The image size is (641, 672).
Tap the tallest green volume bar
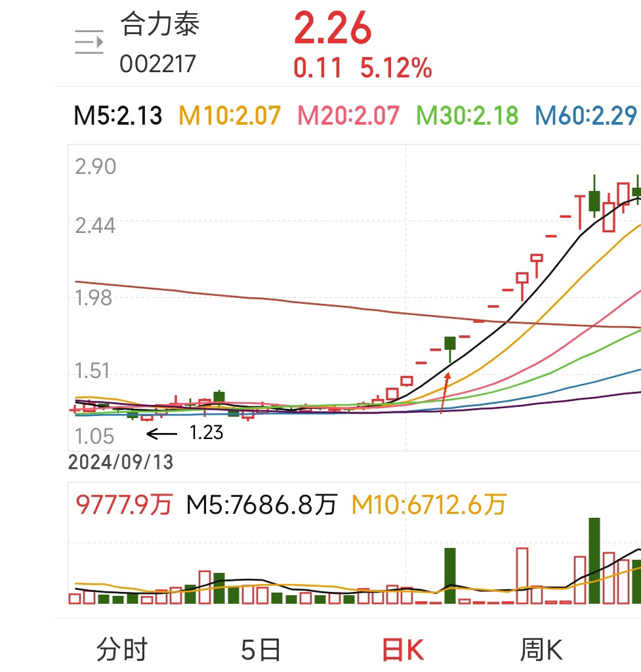pos(594,560)
